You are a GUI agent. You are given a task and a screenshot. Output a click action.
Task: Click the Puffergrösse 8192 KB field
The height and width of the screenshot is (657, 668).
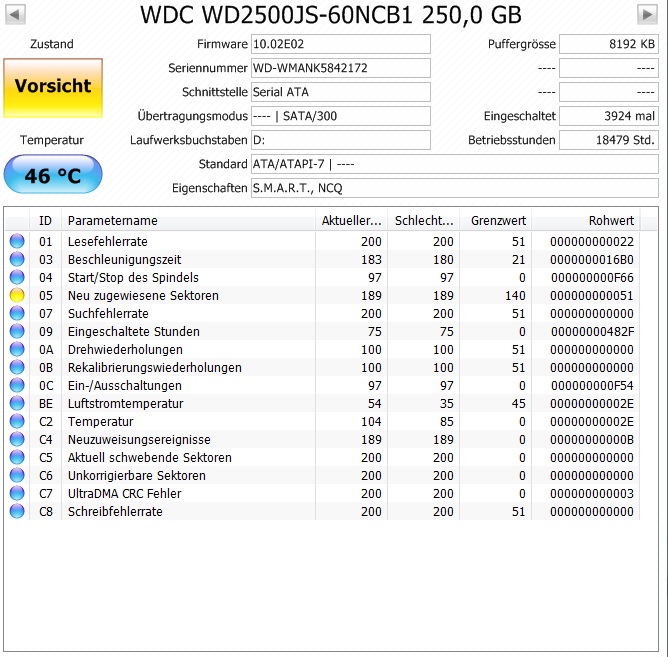tap(609, 44)
